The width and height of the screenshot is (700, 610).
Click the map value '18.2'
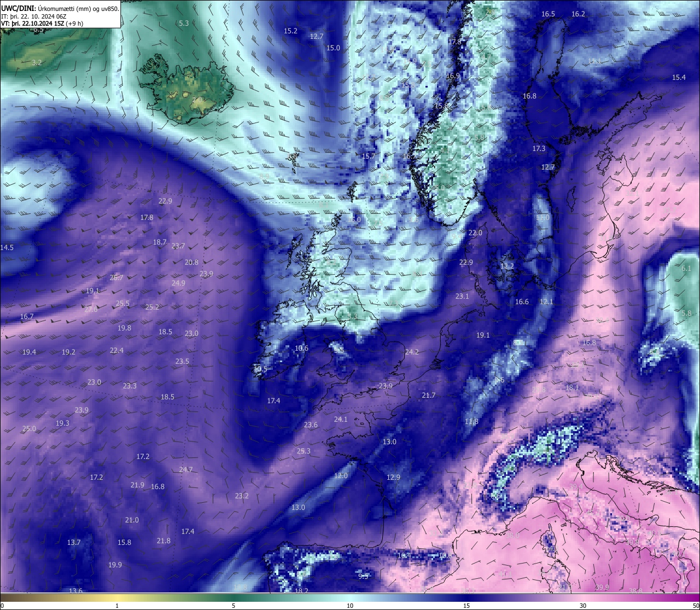(301, 591)
